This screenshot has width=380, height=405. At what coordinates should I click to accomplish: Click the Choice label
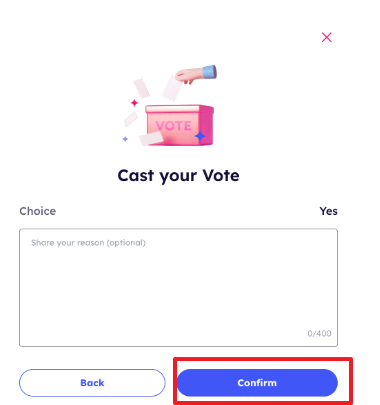click(x=38, y=211)
